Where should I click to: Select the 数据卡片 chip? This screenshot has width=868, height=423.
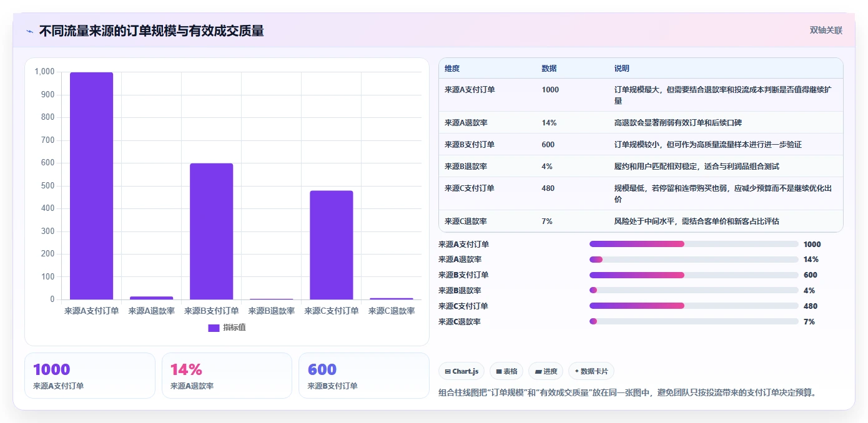click(591, 371)
